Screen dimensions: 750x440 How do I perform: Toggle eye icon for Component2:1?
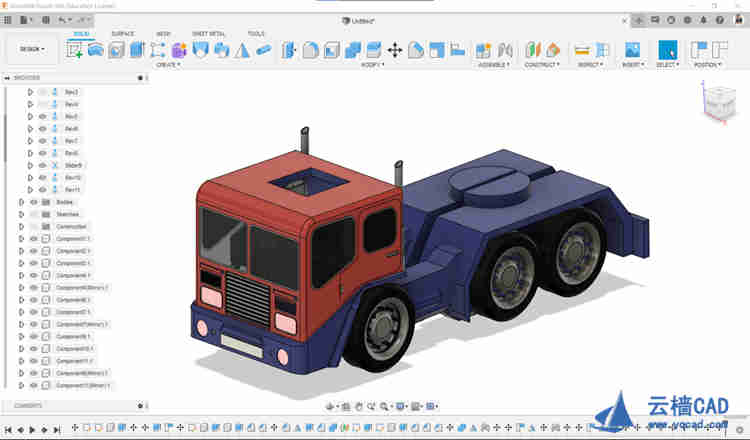pos(33,251)
